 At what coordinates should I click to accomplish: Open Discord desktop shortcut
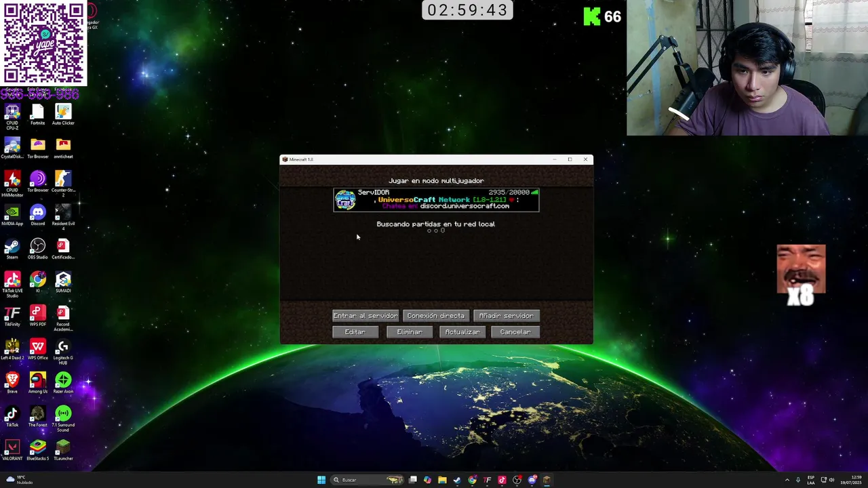38,216
